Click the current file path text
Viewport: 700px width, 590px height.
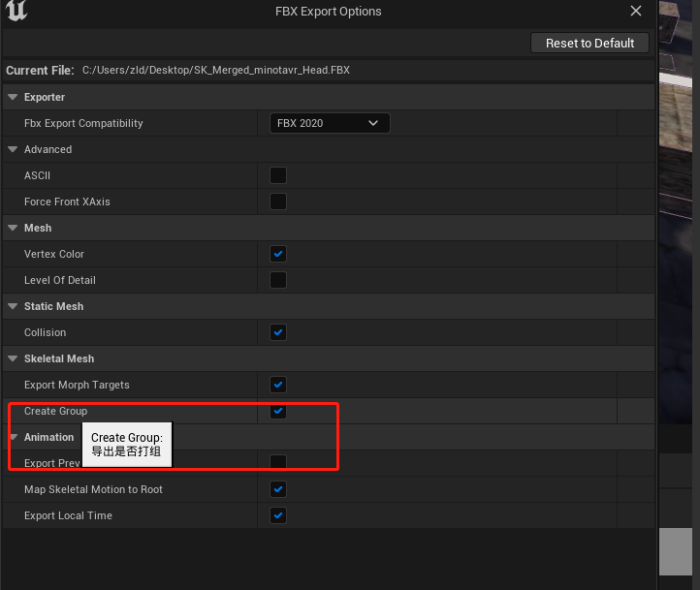pos(216,70)
